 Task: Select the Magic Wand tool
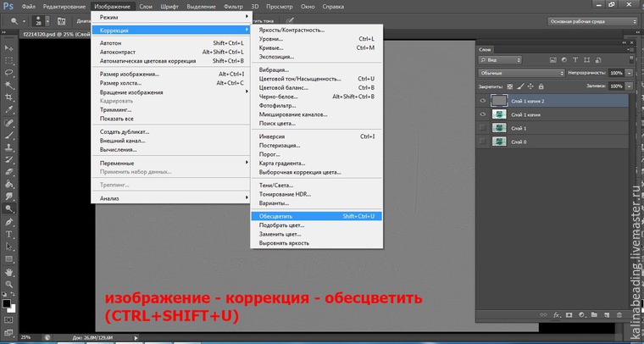tap(9, 86)
